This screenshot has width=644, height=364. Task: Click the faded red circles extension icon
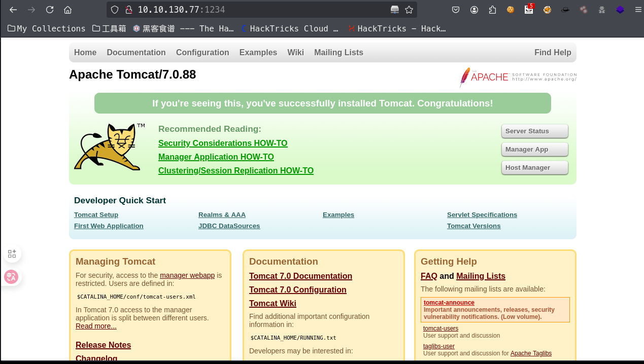584,10
